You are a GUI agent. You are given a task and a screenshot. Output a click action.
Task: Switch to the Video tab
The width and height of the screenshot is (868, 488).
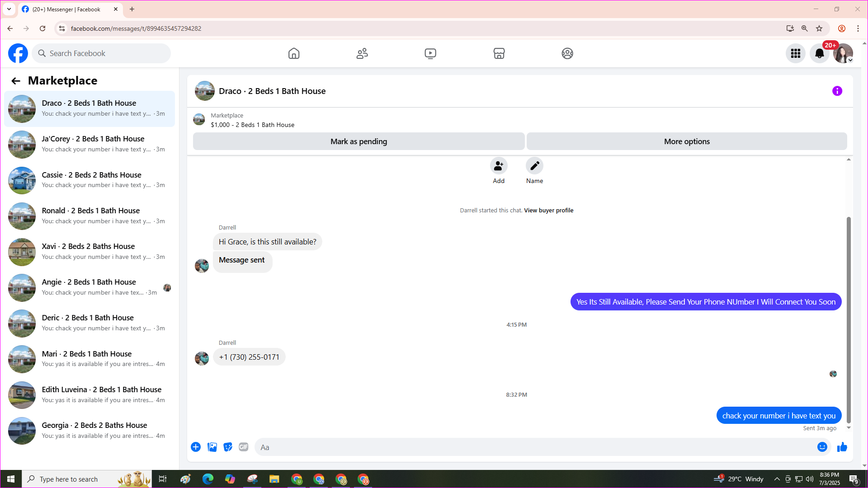point(430,53)
